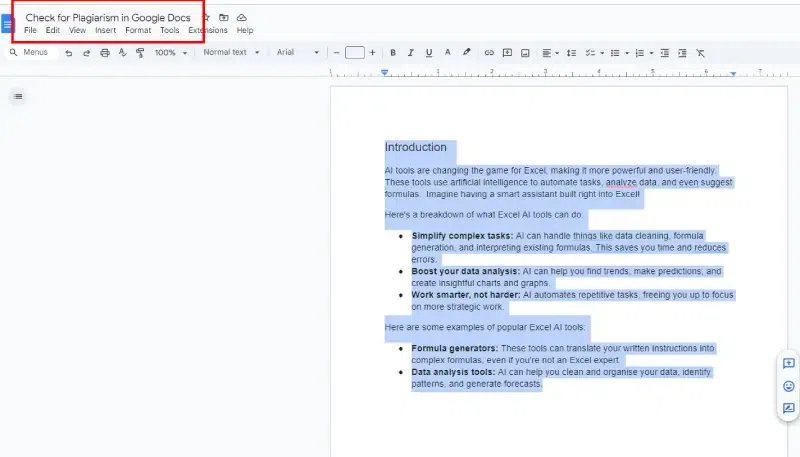Insert a link with chain icon
Viewport: 800px width, 457px height.
point(489,53)
